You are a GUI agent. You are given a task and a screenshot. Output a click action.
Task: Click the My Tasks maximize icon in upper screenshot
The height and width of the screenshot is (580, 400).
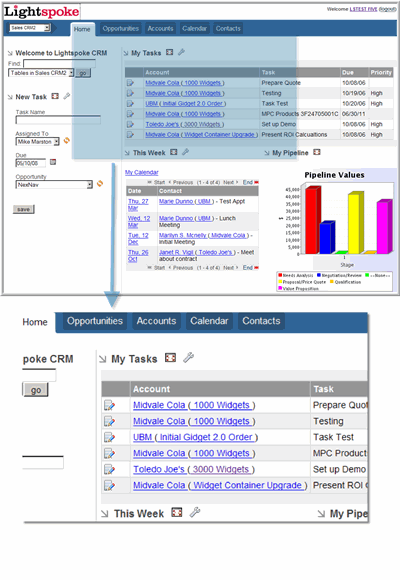click(169, 53)
